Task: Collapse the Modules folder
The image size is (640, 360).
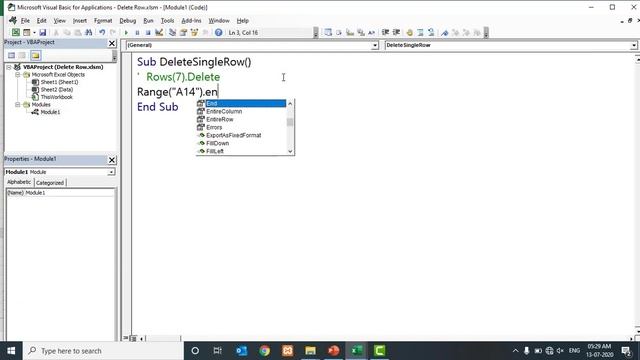Action: click(18, 104)
